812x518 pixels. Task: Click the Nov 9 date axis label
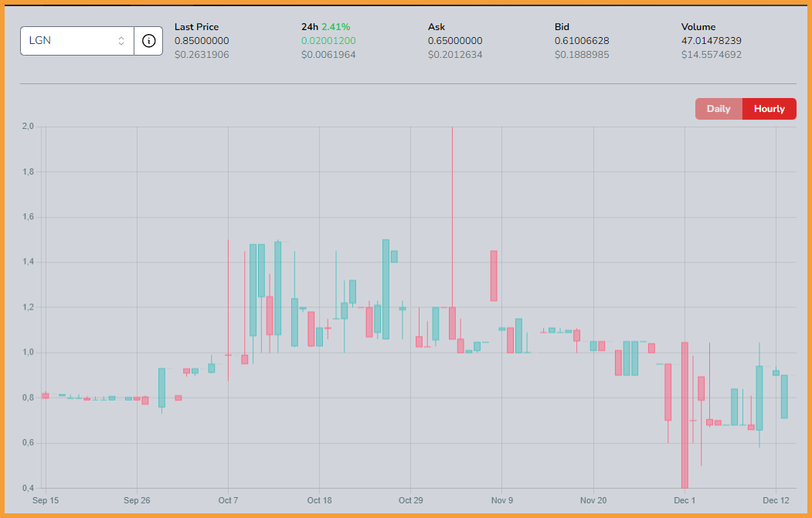pyautogui.click(x=502, y=500)
